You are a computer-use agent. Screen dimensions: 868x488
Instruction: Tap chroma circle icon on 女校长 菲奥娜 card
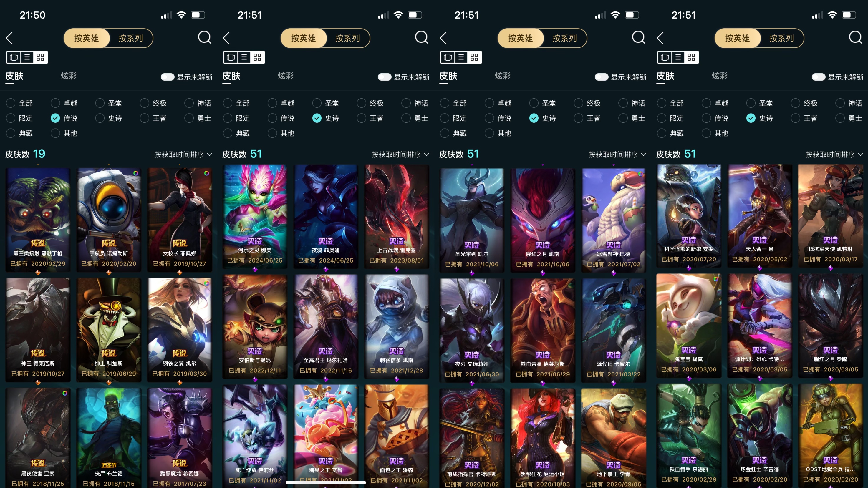tap(207, 173)
